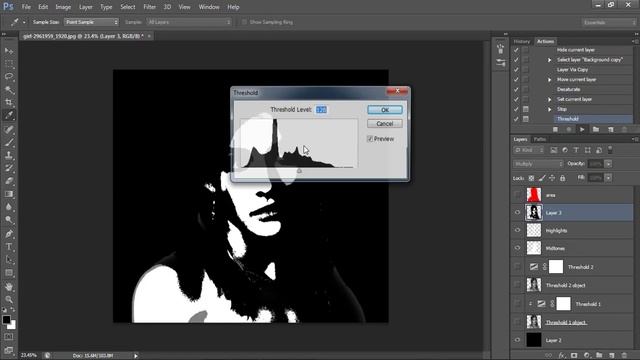This screenshot has height=360, width=640.
Task: Create new group in Layers panel
Action: coord(599,356)
